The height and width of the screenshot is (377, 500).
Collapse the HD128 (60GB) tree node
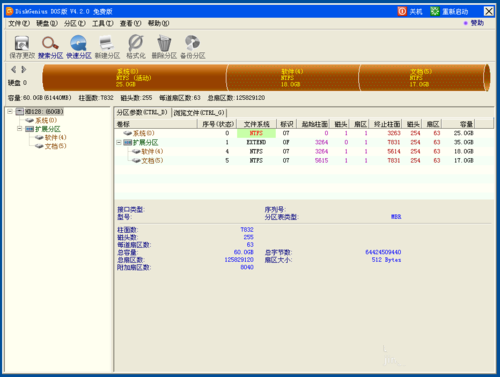[10, 111]
